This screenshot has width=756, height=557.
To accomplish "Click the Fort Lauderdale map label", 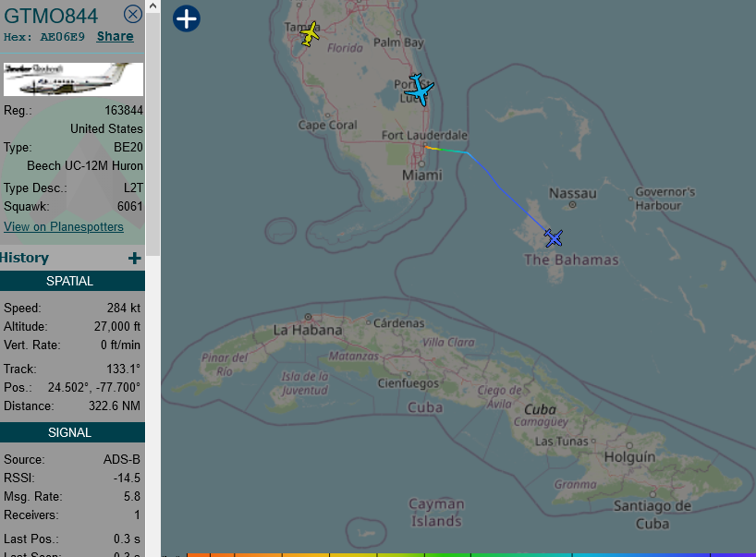I will tap(424, 136).
